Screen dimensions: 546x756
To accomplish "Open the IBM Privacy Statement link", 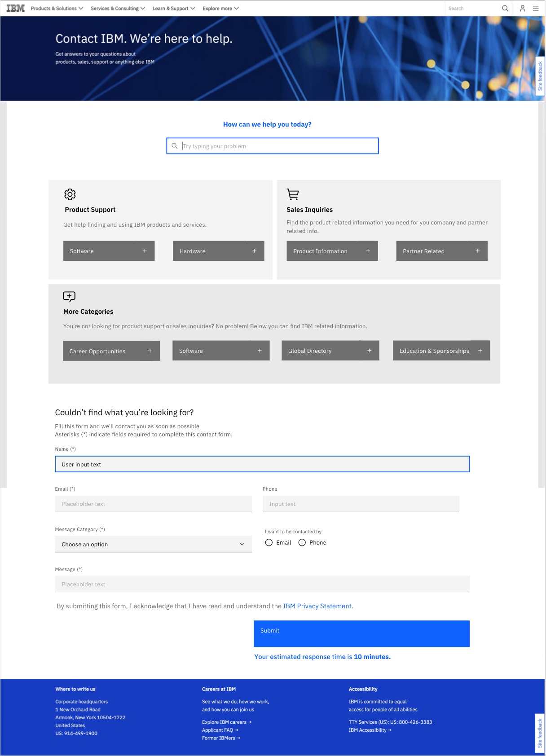I will click(317, 606).
